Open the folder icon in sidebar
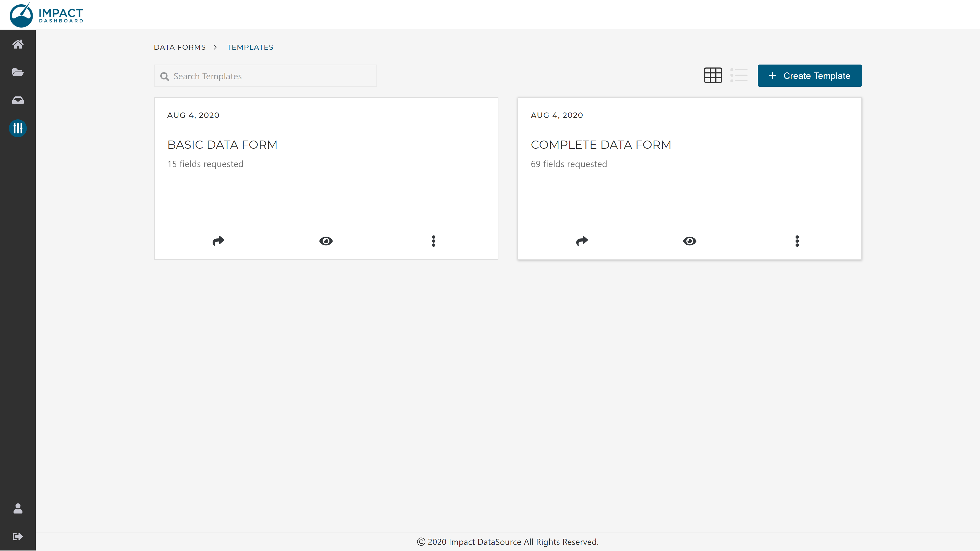980x551 pixels. point(18,72)
